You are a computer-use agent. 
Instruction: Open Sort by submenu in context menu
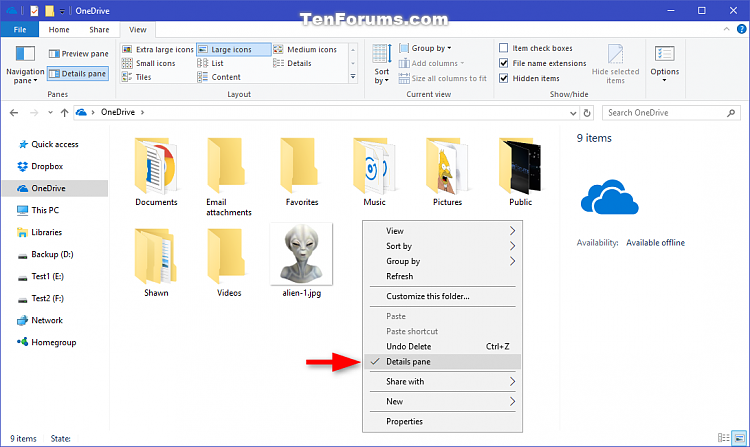coord(442,246)
